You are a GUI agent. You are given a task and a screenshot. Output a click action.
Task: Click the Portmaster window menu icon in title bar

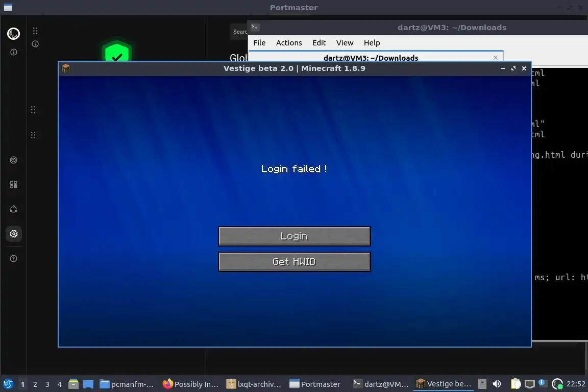tap(8, 8)
